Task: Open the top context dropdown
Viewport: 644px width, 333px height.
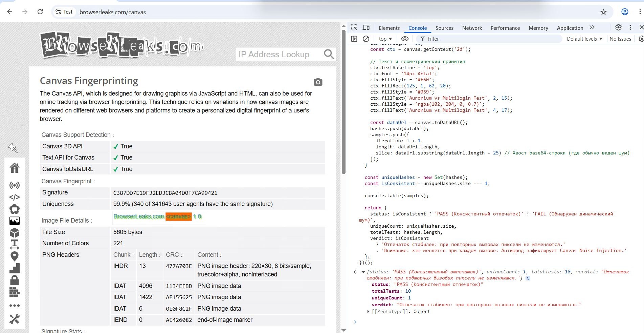Action: click(x=385, y=39)
